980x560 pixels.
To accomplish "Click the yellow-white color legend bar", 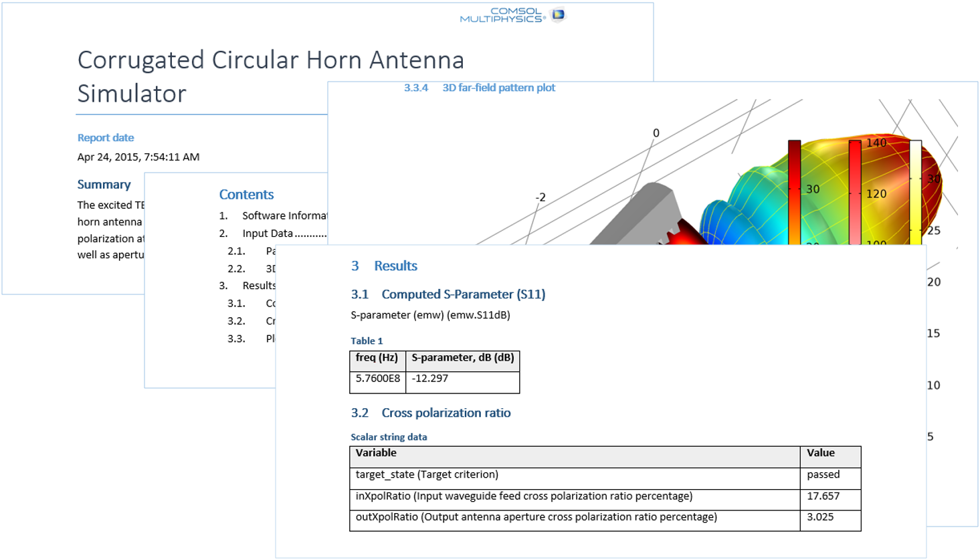I will tap(915, 192).
